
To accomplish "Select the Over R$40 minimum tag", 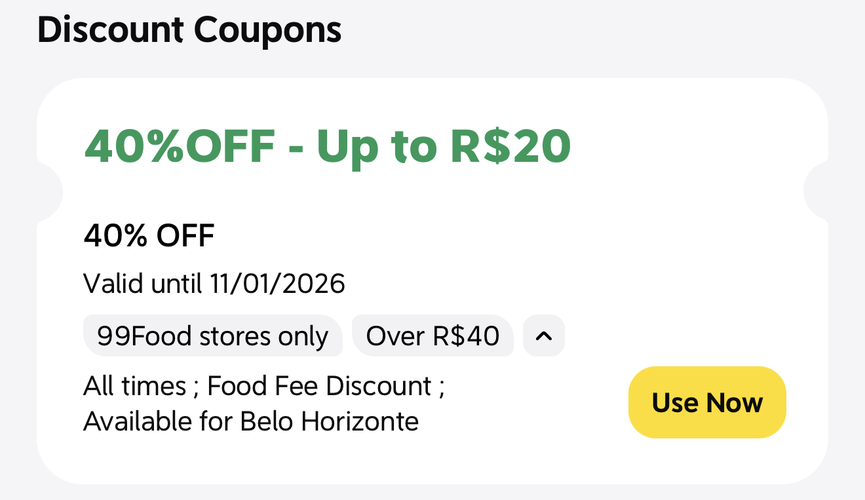I will tap(433, 336).
